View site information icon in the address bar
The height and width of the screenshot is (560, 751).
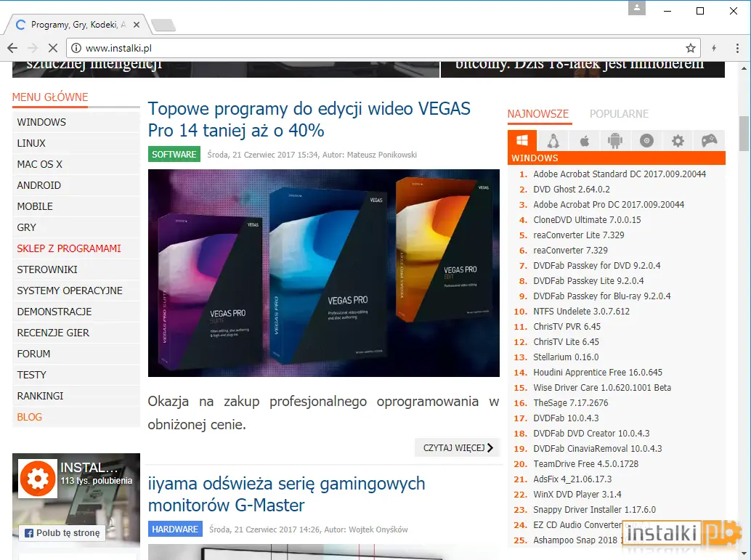pyautogui.click(x=76, y=48)
